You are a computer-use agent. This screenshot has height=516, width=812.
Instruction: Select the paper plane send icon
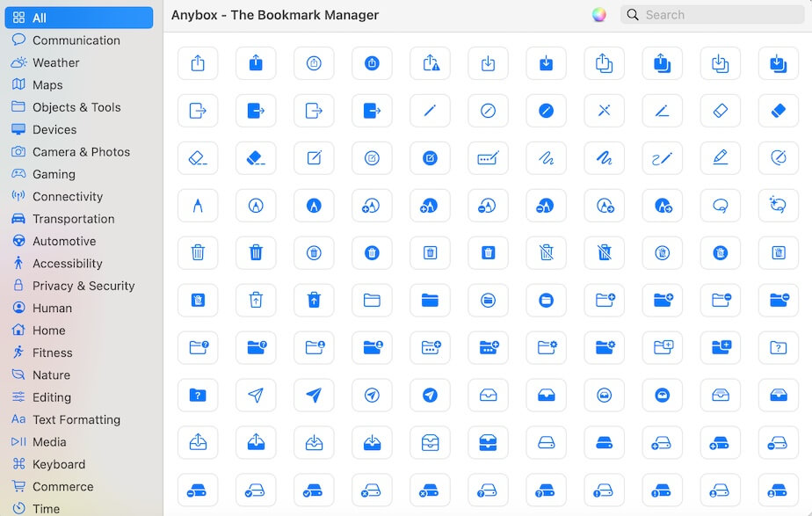coord(256,395)
